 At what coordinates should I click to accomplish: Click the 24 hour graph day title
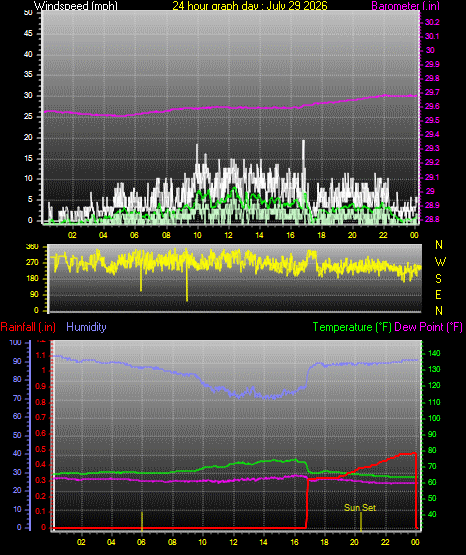click(x=250, y=5)
